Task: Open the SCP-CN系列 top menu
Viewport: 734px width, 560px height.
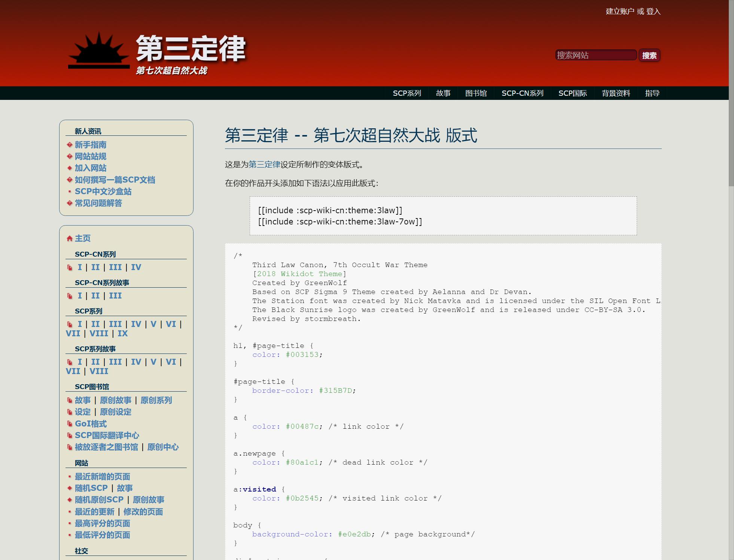Action: (x=522, y=93)
